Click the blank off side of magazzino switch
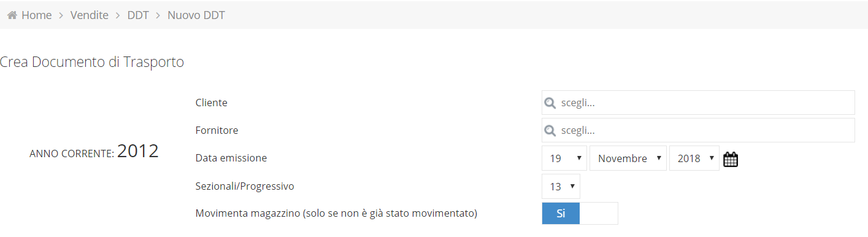 599,214
